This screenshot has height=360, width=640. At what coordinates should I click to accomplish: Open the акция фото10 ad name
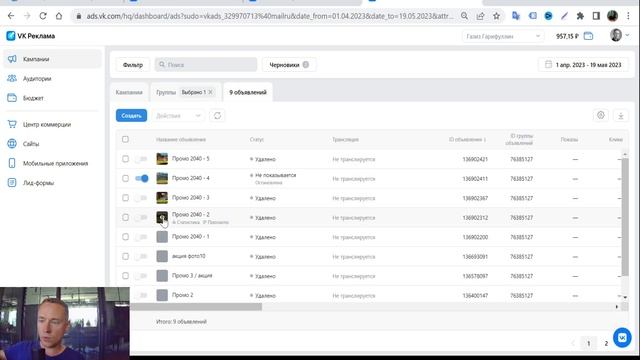(x=189, y=256)
